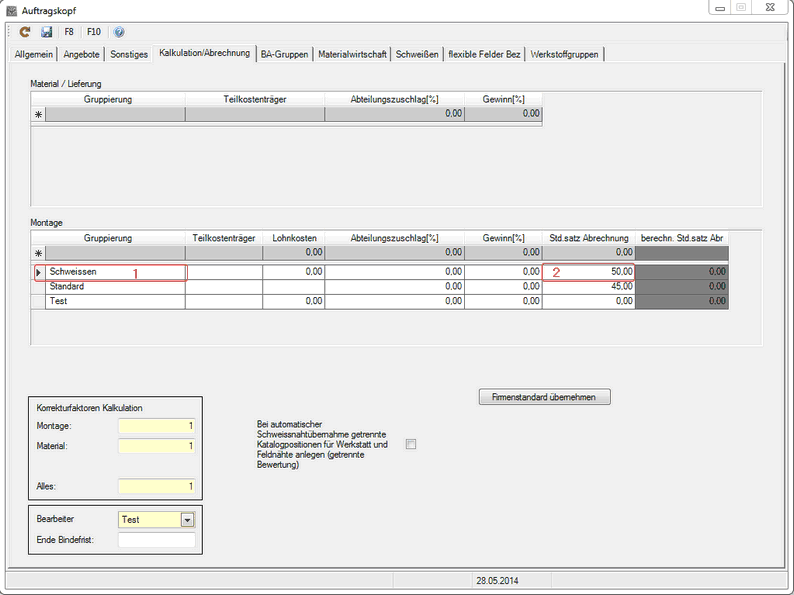Go to the BA-Gruppen tab
Viewport: 794px width, 595px height.
(x=284, y=54)
